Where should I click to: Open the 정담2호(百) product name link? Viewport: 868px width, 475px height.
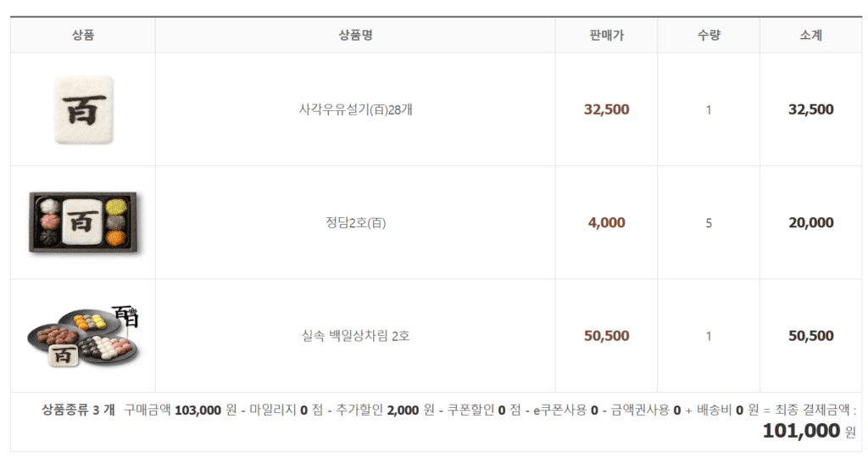355,223
